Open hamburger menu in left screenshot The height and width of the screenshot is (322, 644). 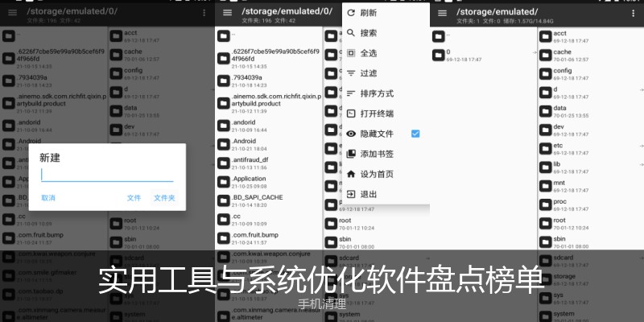(x=12, y=13)
